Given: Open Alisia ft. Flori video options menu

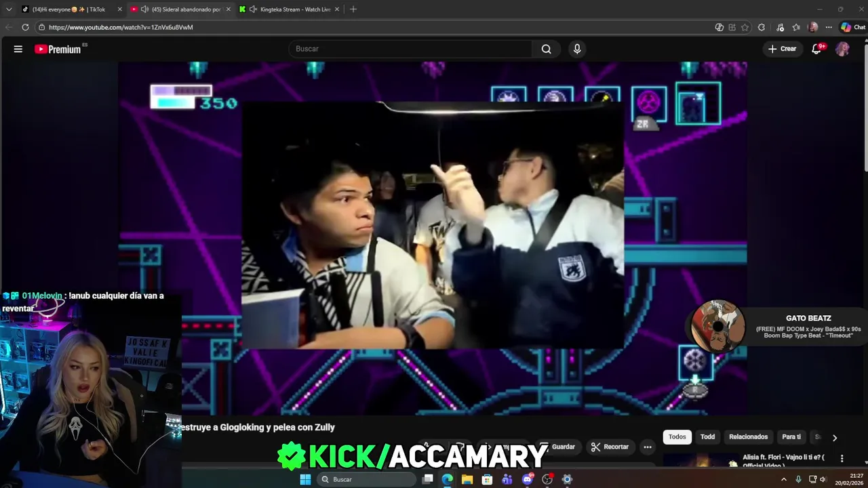Looking at the screenshot, I should tap(842, 459).
